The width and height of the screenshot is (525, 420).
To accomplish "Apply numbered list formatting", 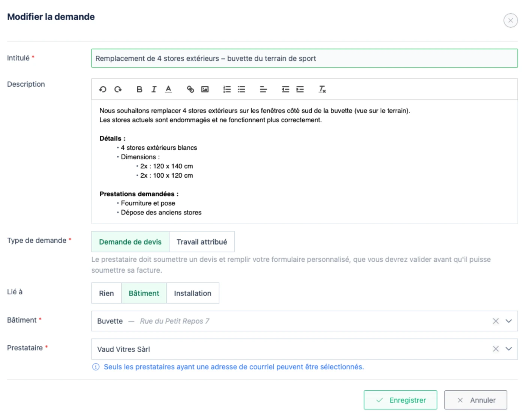I will click(x=227, y=89).
